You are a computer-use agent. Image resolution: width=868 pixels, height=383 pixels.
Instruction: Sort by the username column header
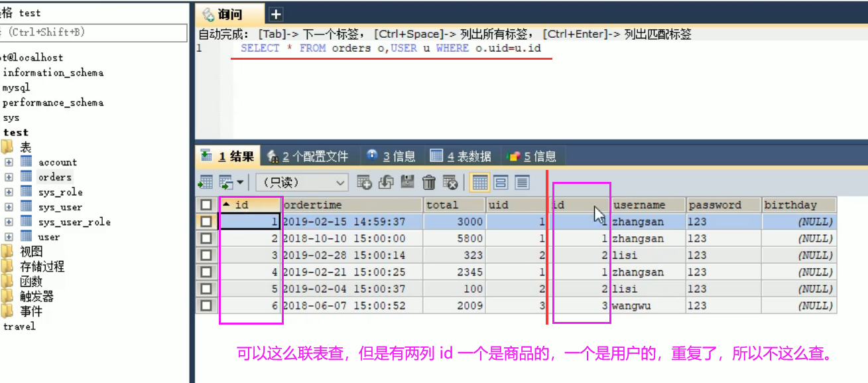coord(648,204)
